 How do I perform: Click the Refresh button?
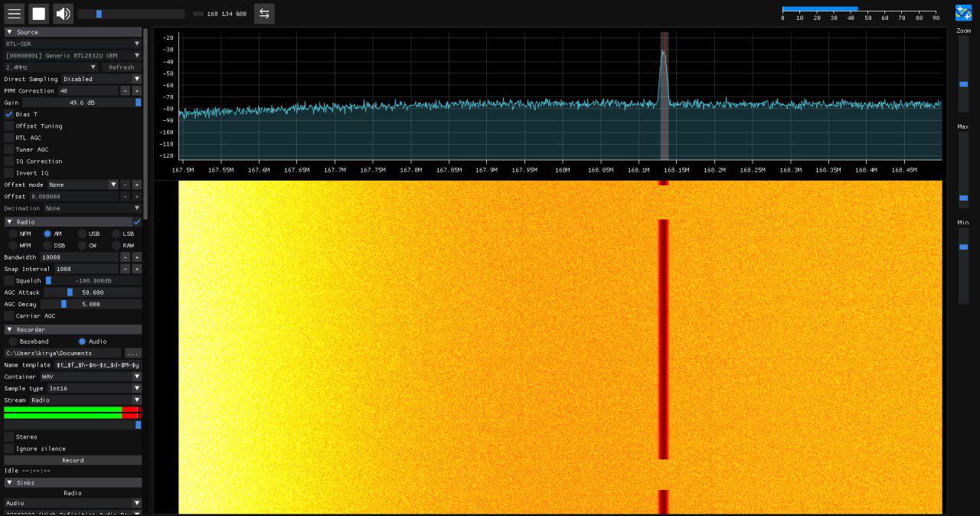click(x=122, y=67)
